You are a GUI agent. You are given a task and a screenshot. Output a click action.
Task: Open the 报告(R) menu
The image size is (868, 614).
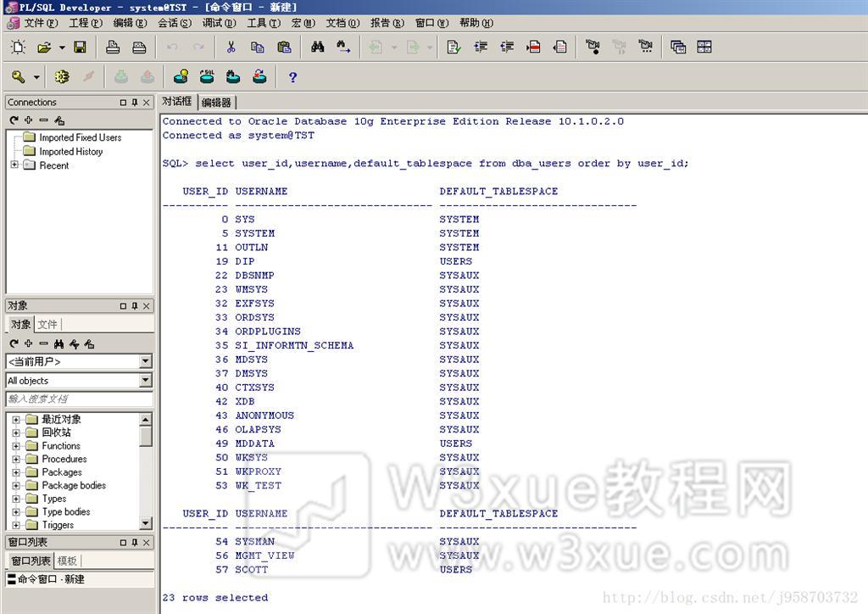point(387,23)
